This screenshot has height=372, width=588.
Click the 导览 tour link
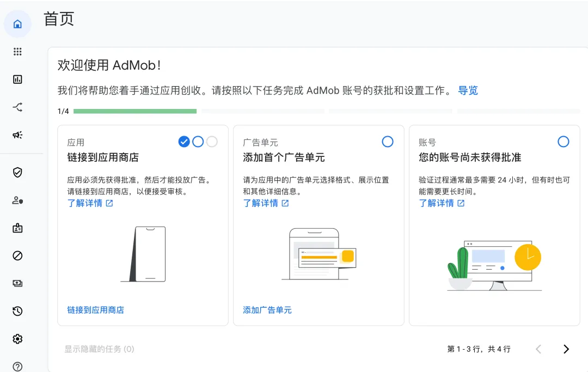click(468, 90)
